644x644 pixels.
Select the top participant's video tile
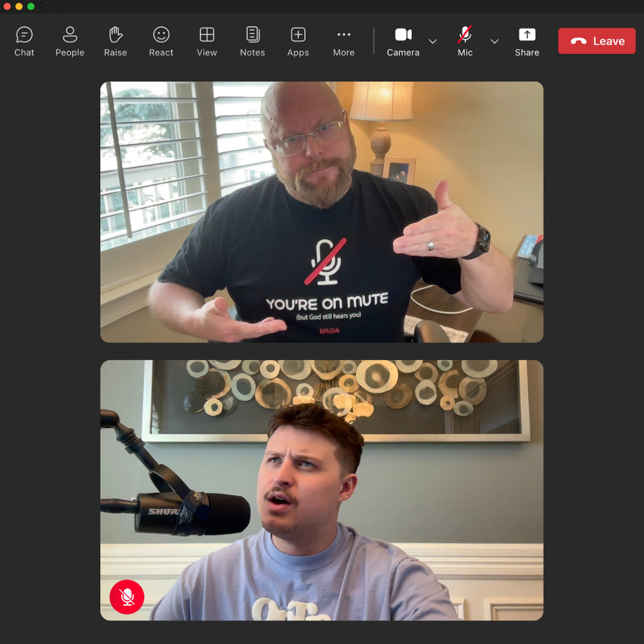322,212
